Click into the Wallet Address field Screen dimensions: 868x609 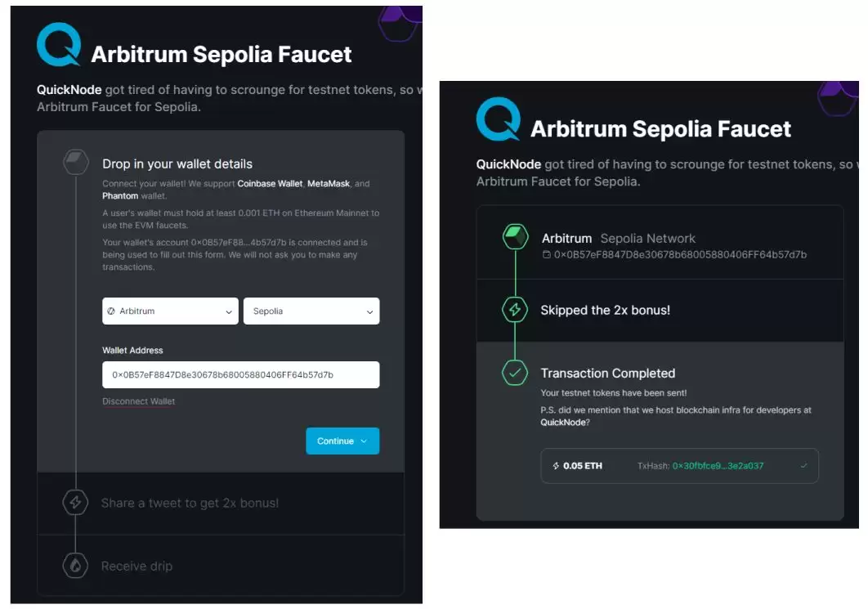tap(240, 375)
